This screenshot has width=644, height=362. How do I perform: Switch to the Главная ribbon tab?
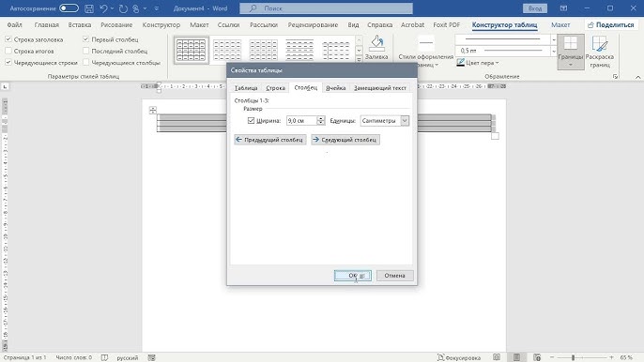coord(46,24)
